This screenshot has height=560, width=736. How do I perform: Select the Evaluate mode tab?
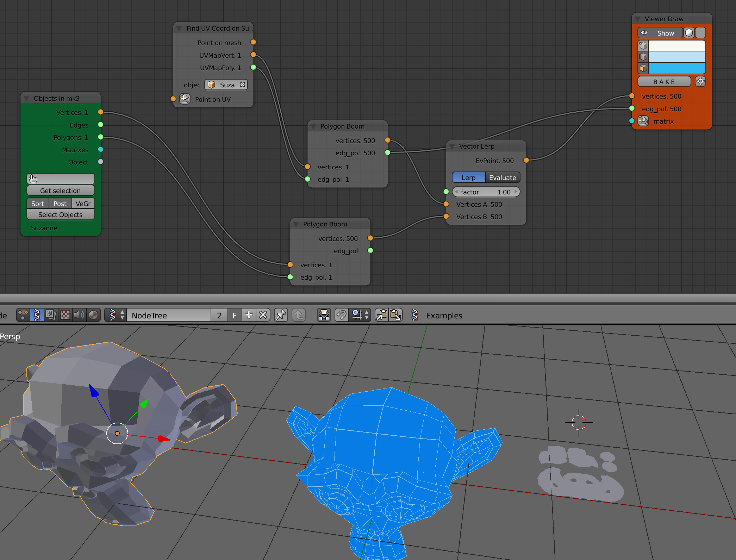503,178
